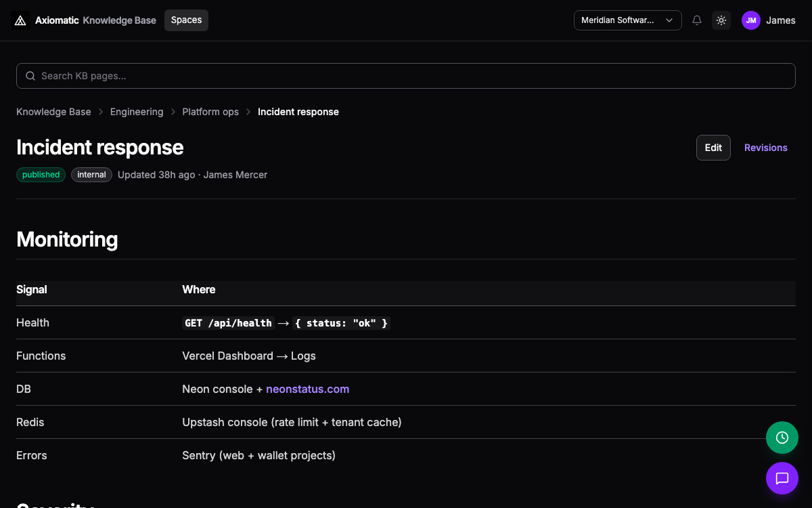Click the { status: "ok" } code snippet
812x508 pixels.
(x=342, y=323)
